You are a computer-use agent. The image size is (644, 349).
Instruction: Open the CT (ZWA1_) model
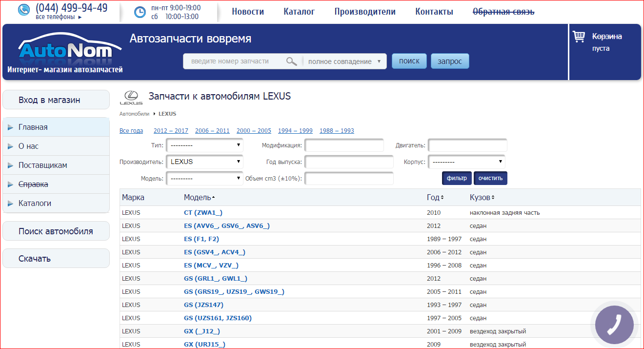pyautogui.click(x=203, y=213)
